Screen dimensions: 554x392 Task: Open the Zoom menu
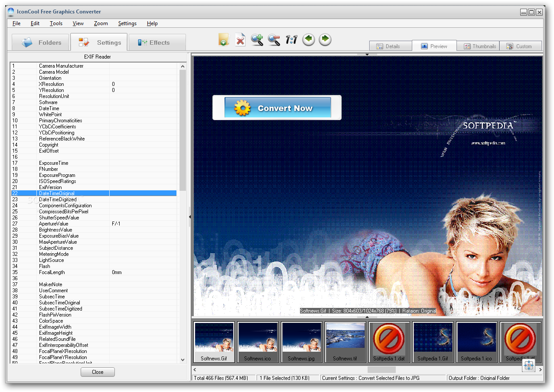point(101,23)
